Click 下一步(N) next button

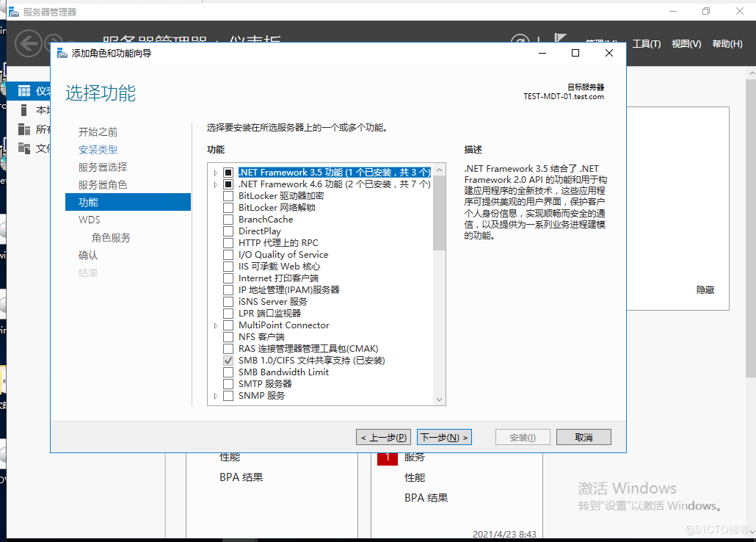click(444, 437)
